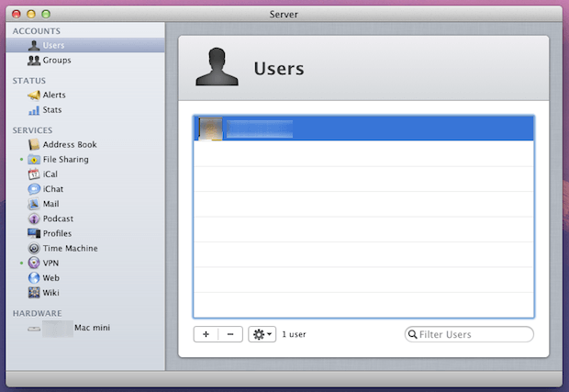Select Profiles in the services list
Viewport: 569px width, 392px height.
point(57,233)
